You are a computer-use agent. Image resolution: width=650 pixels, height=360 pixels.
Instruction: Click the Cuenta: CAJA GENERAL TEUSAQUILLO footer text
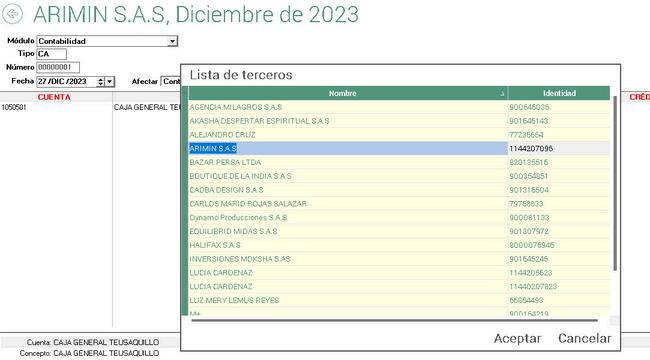pyautogui.click(x=93, y=343)
